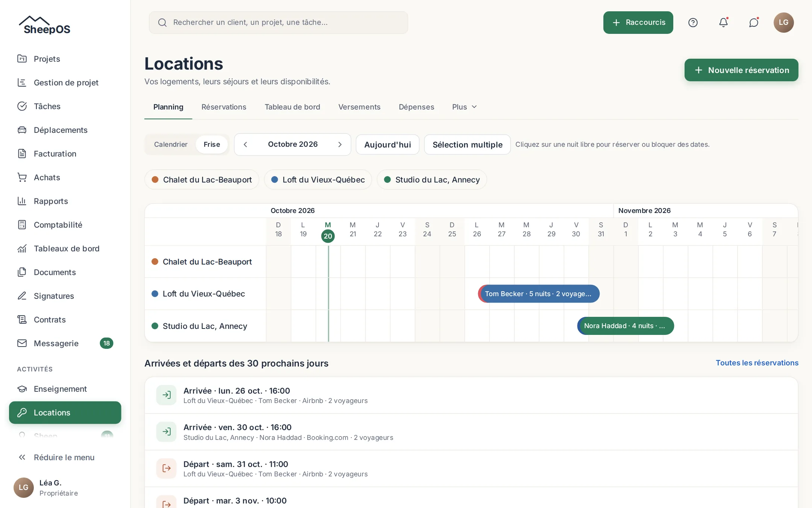
Task: Open Comptabilité section
Action: click(65, 225)
